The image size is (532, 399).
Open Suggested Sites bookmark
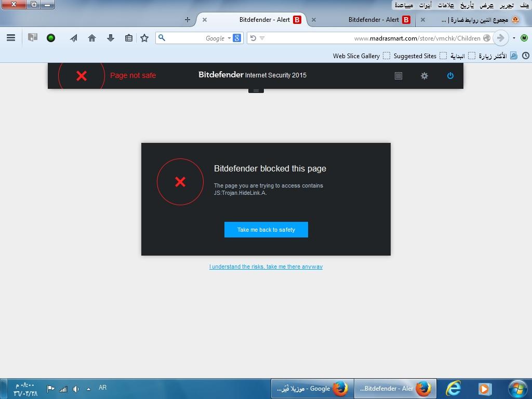click(420, 56)
